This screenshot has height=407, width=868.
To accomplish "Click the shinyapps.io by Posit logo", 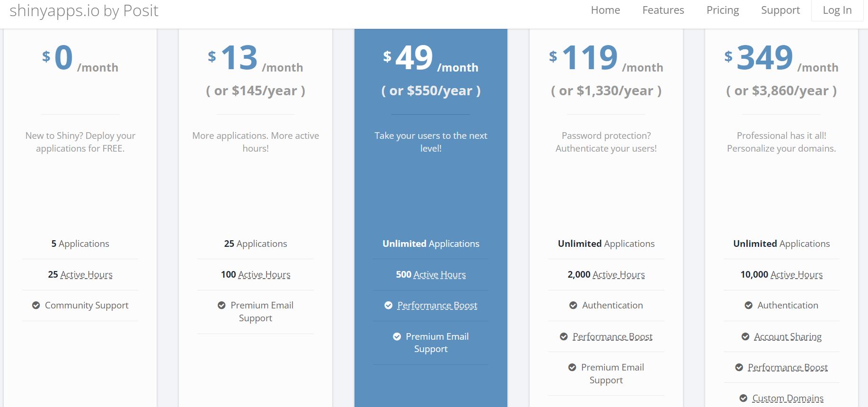I will [84, 10].
